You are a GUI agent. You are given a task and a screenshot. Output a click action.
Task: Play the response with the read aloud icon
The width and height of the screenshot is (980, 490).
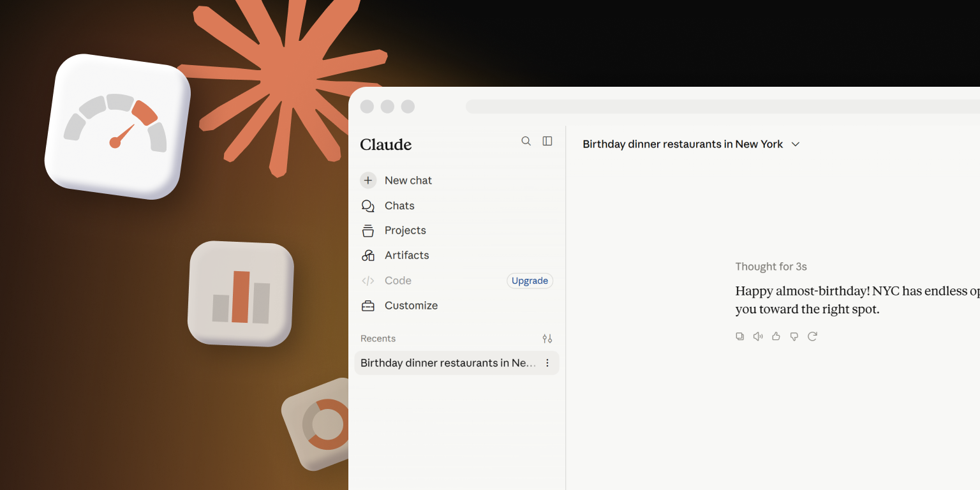[758, 336]
